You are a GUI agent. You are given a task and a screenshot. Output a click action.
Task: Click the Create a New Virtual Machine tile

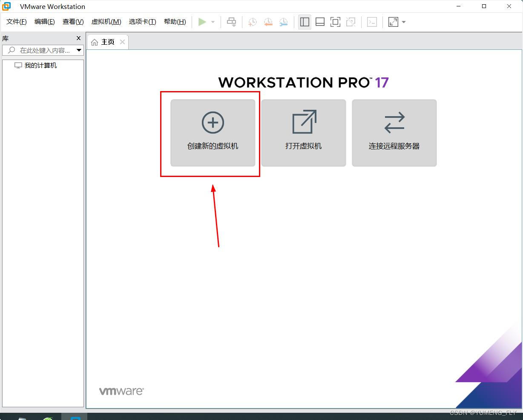(x=213, y=133)
